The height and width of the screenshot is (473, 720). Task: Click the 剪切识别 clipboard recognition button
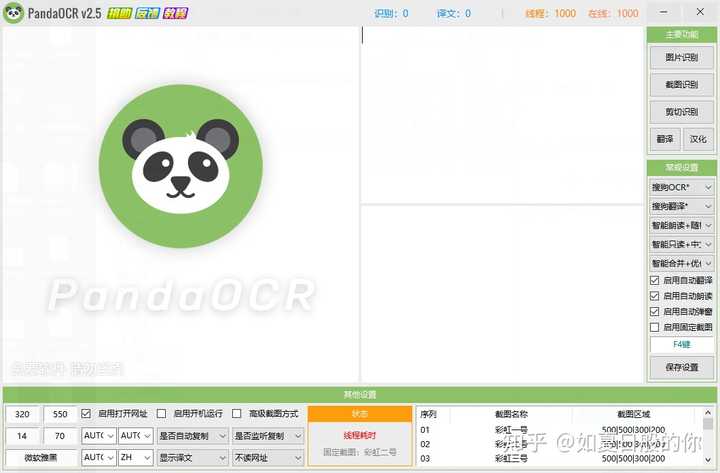coord(682,112)
